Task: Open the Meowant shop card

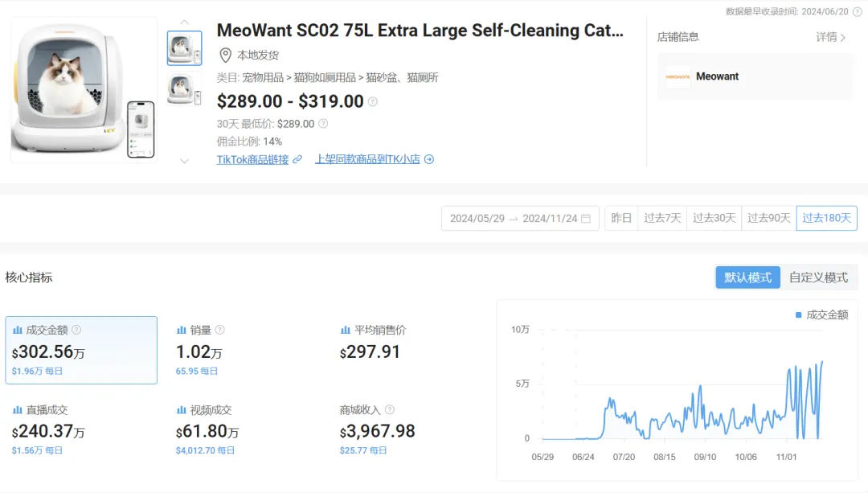Action: pos(755,77)
